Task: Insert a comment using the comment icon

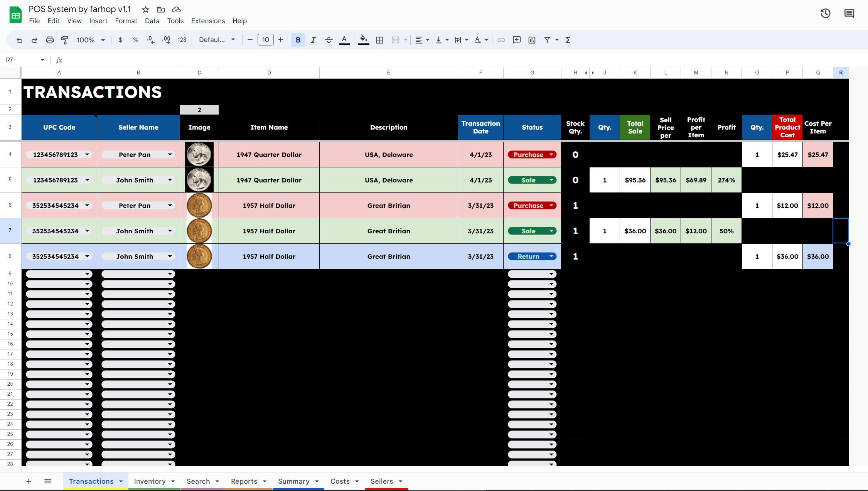Action: pyautogui.click(x=516, y=40)
